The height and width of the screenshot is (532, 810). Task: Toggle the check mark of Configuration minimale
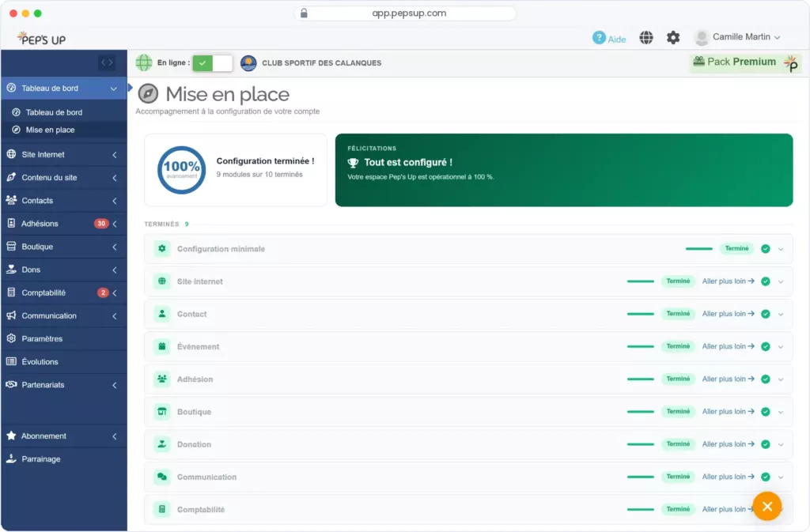tap(766, 249)
